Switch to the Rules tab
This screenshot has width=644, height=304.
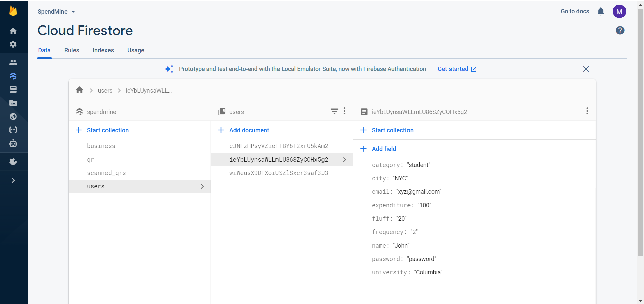[72, 50]
